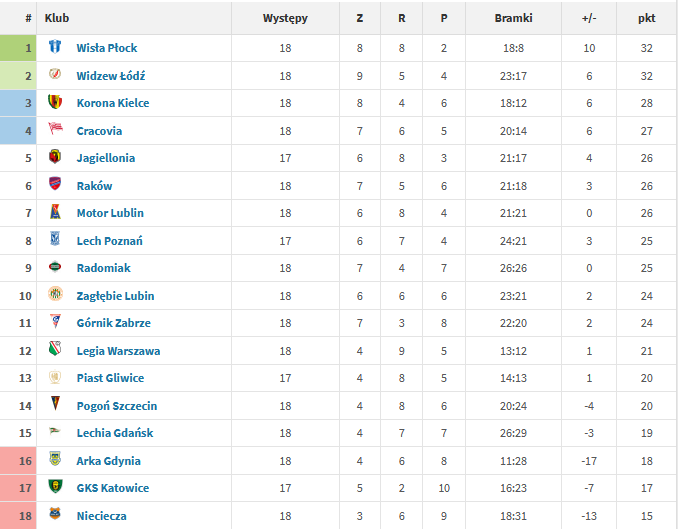Viewport: 678px width, 529px height.
Task: Click the Raków club logo
Action: pos(55,185)
